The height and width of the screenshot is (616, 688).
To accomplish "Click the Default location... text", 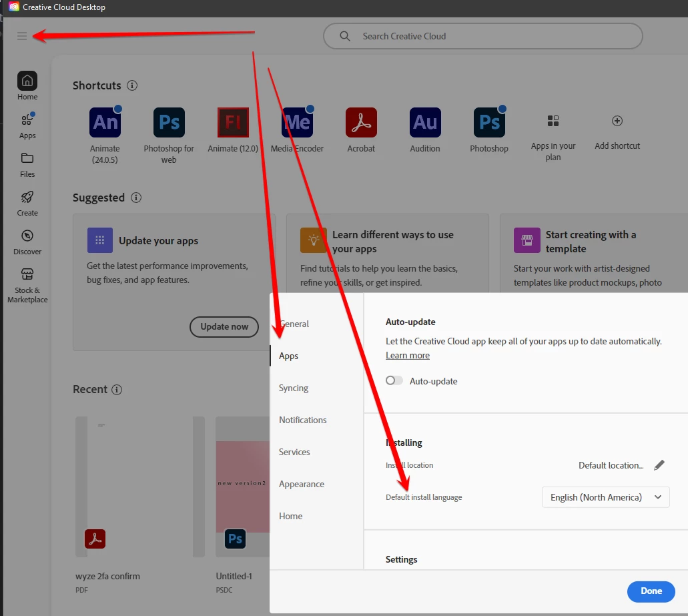I will 611,465.
